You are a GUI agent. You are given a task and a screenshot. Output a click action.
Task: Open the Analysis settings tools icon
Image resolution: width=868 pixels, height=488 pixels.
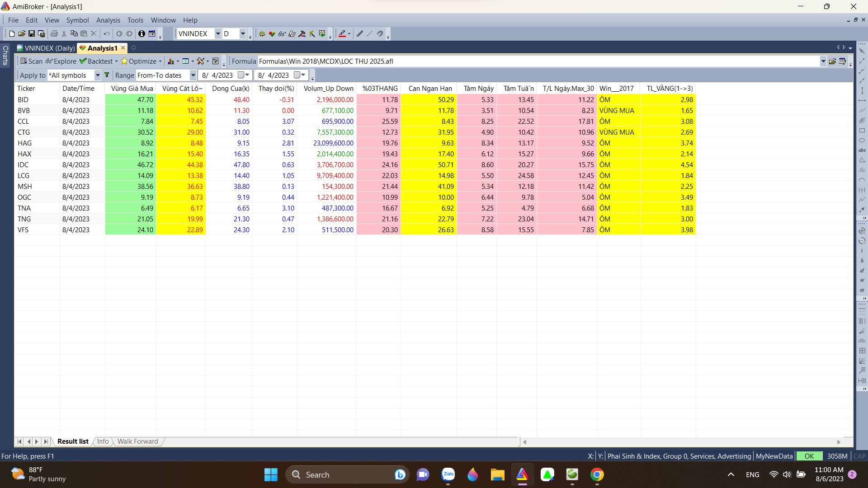click(201, 61)
